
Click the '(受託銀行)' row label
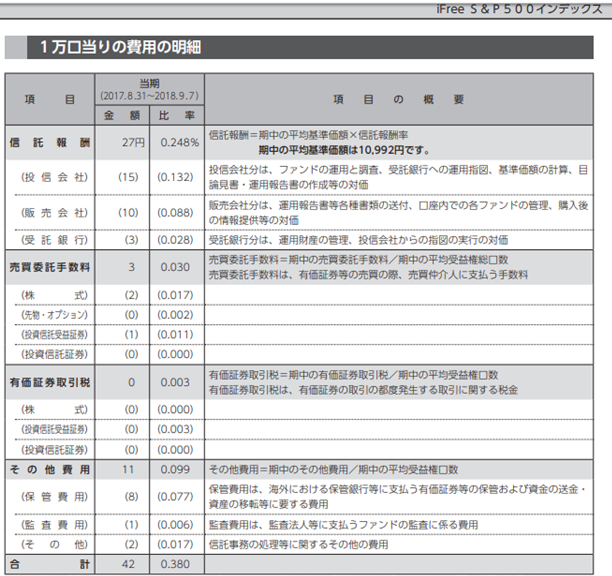click(54, 240)
